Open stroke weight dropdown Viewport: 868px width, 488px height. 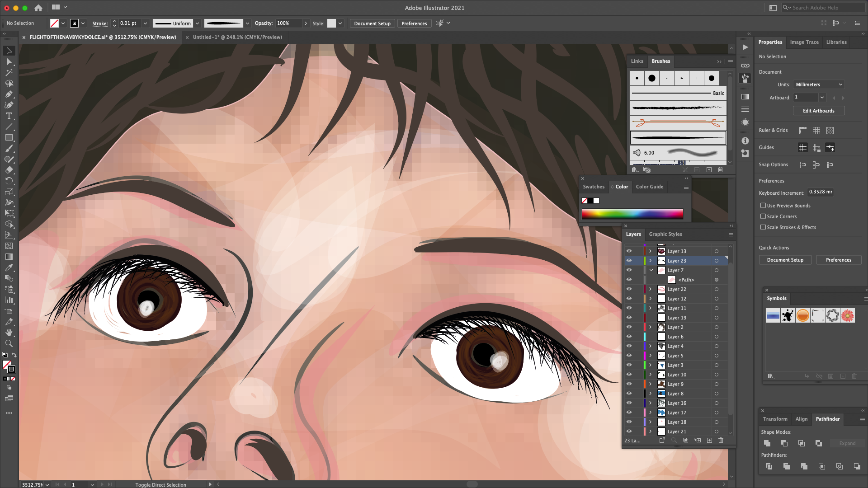coord(145,23)
